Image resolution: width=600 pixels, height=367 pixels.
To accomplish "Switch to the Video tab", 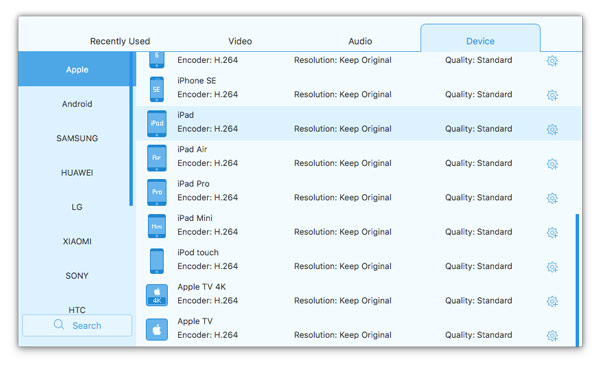I will [x=240, y=41].
